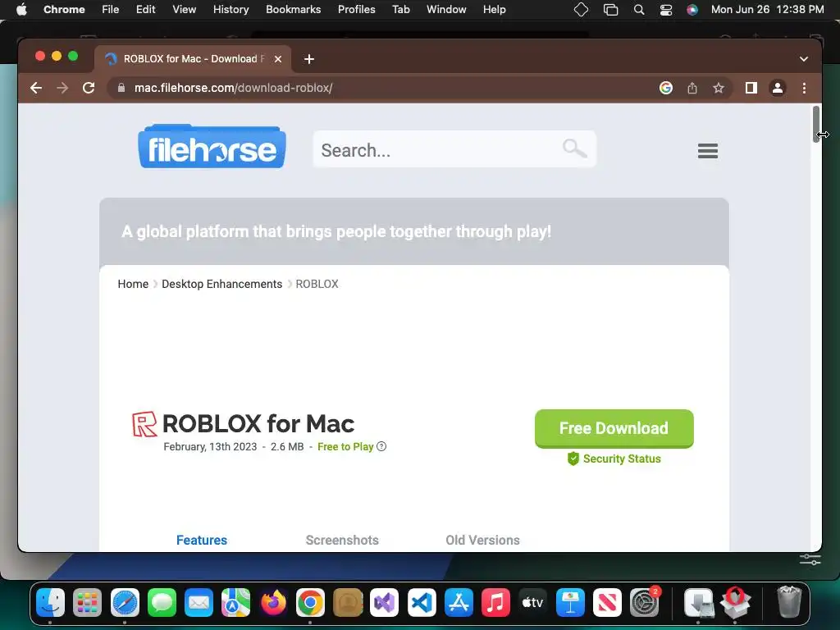This screenshot has width=840, height=630.
Task: Open the Apple menu
Action: (21, 10)
